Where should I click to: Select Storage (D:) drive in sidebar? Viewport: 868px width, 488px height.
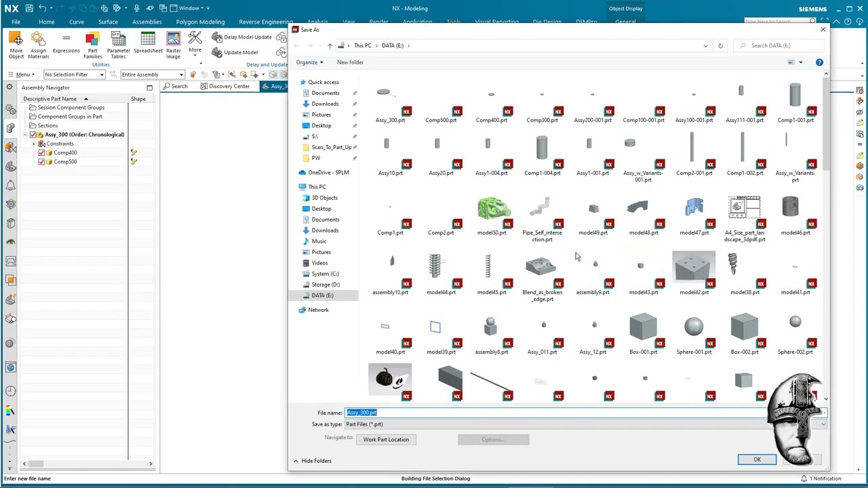325,285
